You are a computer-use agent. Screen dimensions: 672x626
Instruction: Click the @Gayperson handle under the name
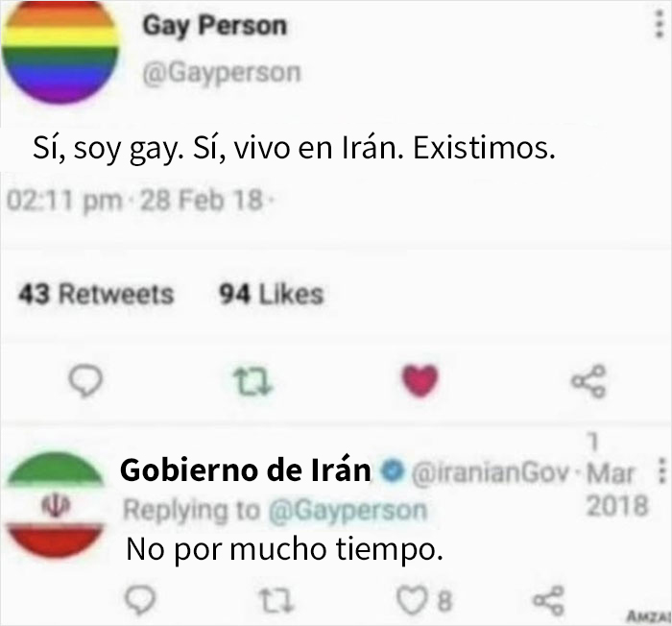tap(222, 73)
